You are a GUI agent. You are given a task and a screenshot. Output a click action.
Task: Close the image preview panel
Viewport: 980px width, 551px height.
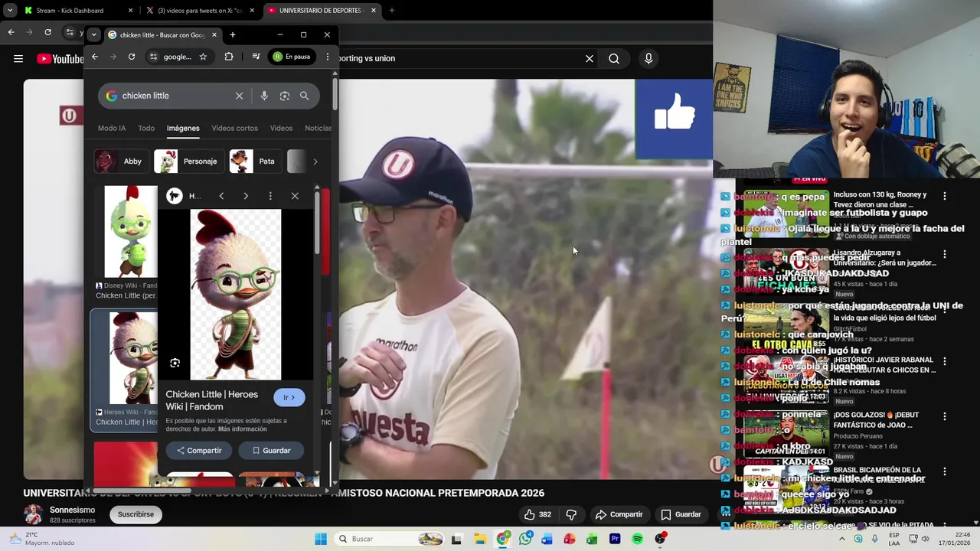click(x=295, y=196)
